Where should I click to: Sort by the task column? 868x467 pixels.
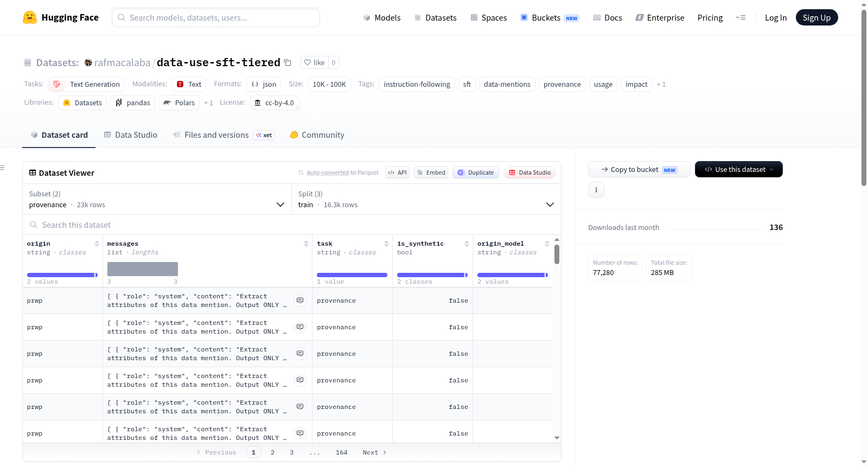(386, 244)
